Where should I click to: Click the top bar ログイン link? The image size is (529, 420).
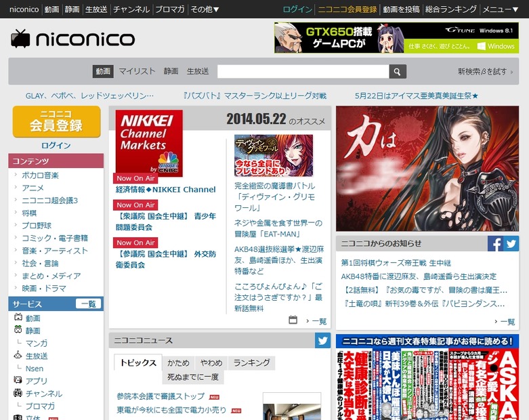pyautogui.click(x=297, y=9)
